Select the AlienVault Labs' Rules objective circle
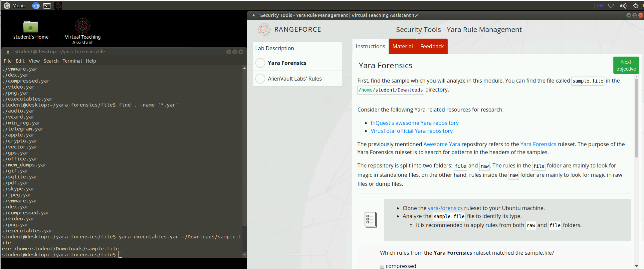 click(260, 79)
